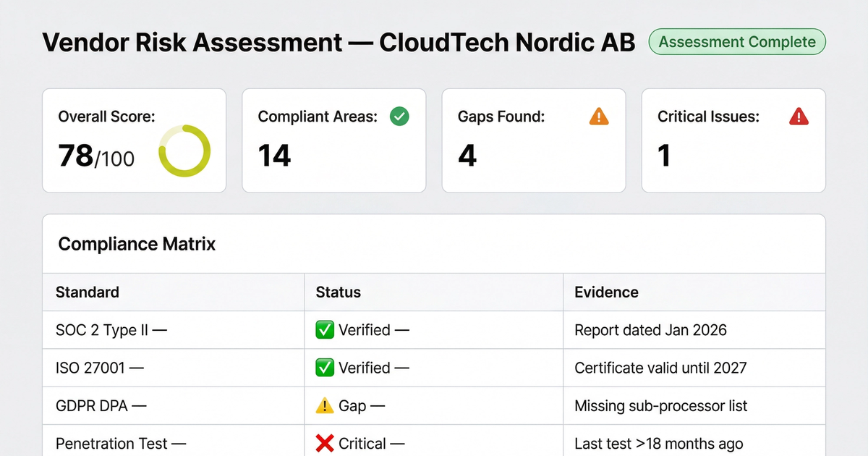Click the number 1 critical issues value

[x=664, y=156]
